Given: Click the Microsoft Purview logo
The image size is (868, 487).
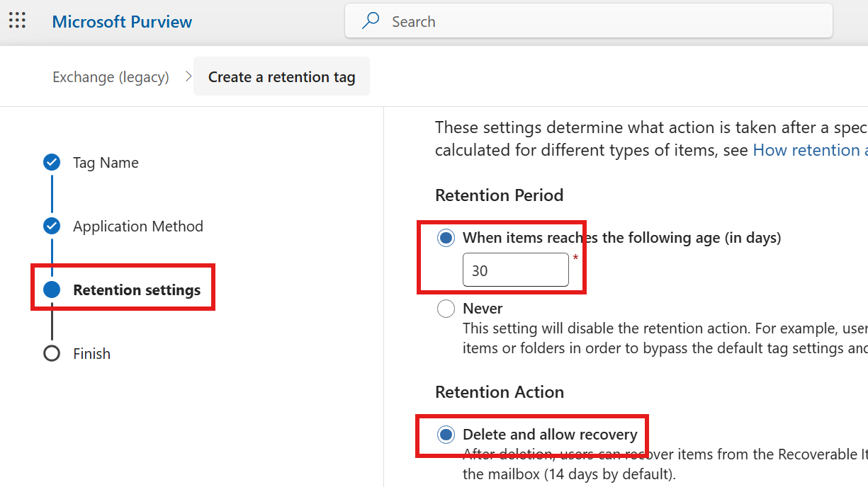Looking at the screenshot, I should [122, 21].
